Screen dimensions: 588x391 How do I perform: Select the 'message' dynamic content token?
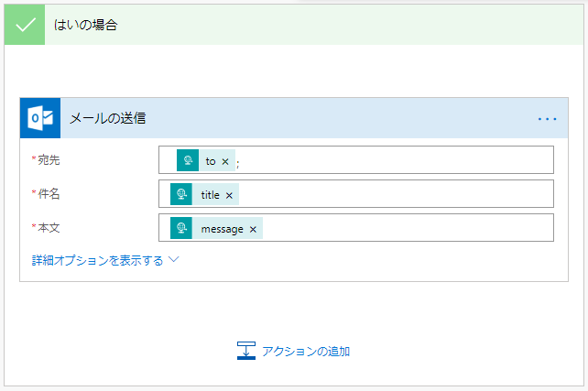tap(216, 228)
